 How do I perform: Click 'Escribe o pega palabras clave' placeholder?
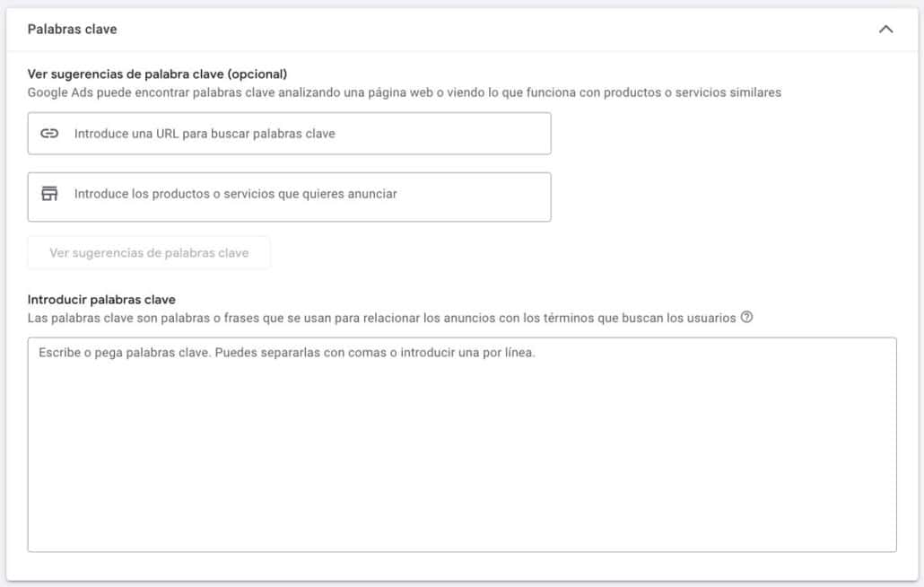pos(286,353)
